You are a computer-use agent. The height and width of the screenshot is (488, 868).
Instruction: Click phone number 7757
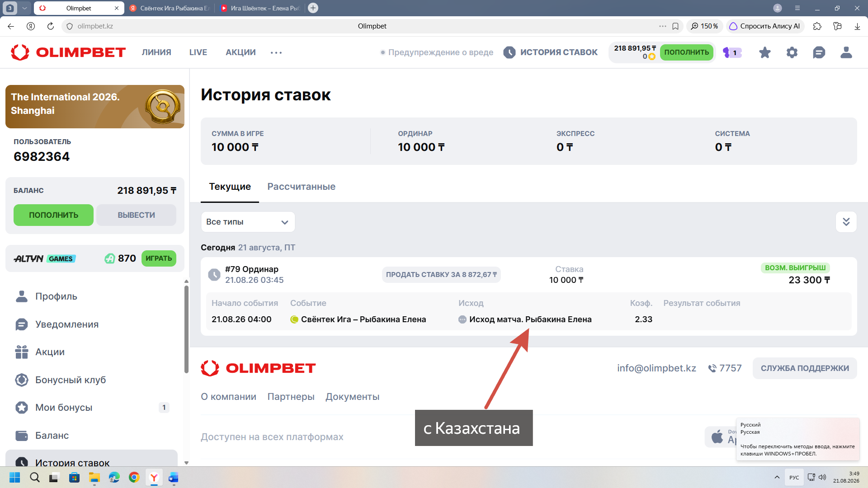click(x=725, y=368)
